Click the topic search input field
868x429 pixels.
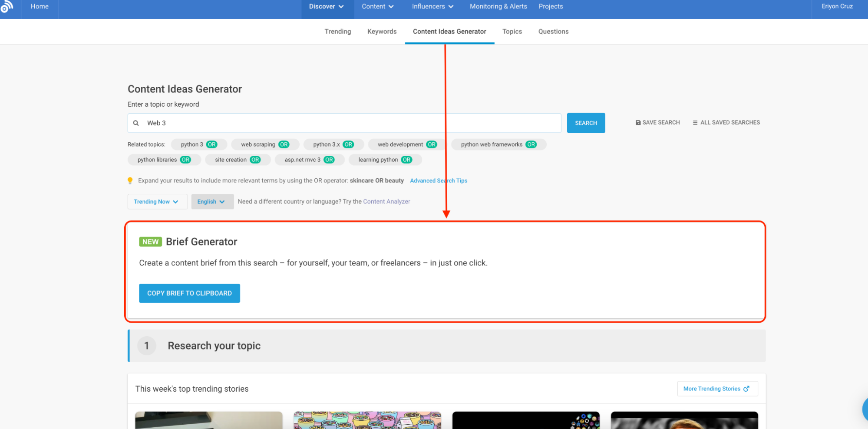pyautogui.click(x=344, y=123)
